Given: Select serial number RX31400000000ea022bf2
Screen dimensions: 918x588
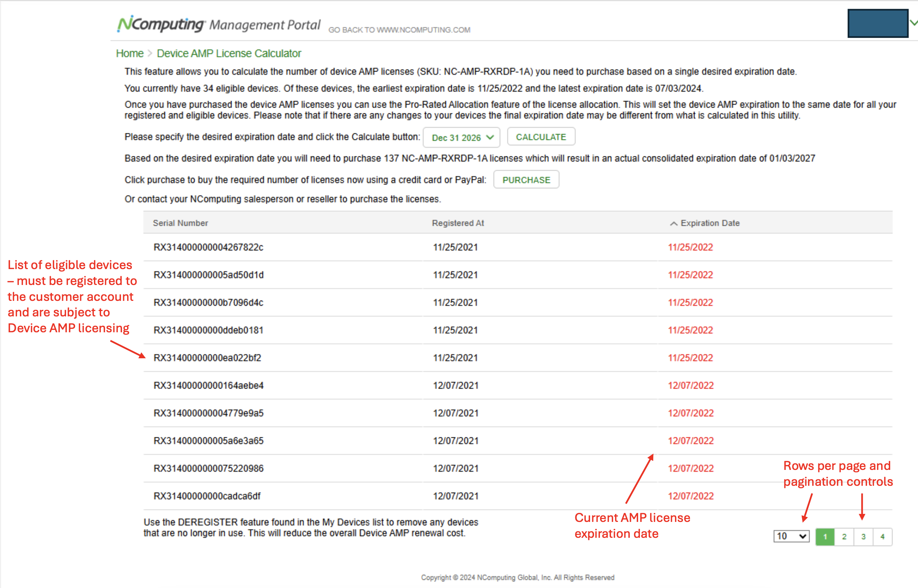Looking at the screenshot, I should (207, 358).
